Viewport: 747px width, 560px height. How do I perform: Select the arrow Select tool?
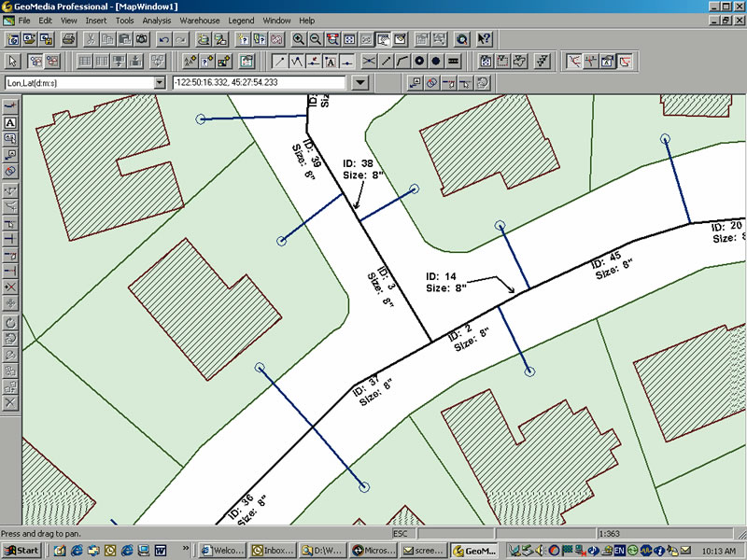tap(12, 61)
